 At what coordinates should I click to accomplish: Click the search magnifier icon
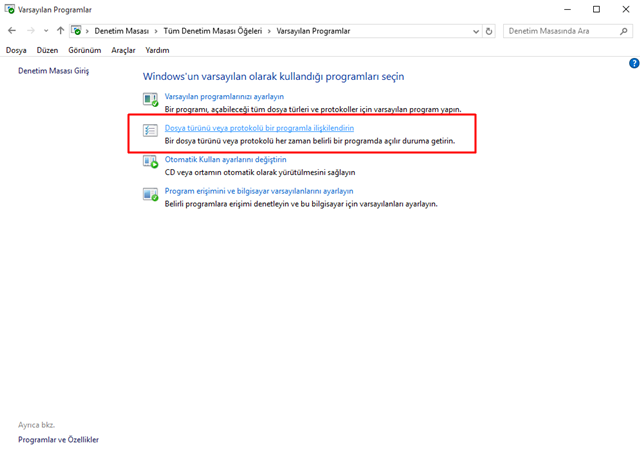click(624, 31)
